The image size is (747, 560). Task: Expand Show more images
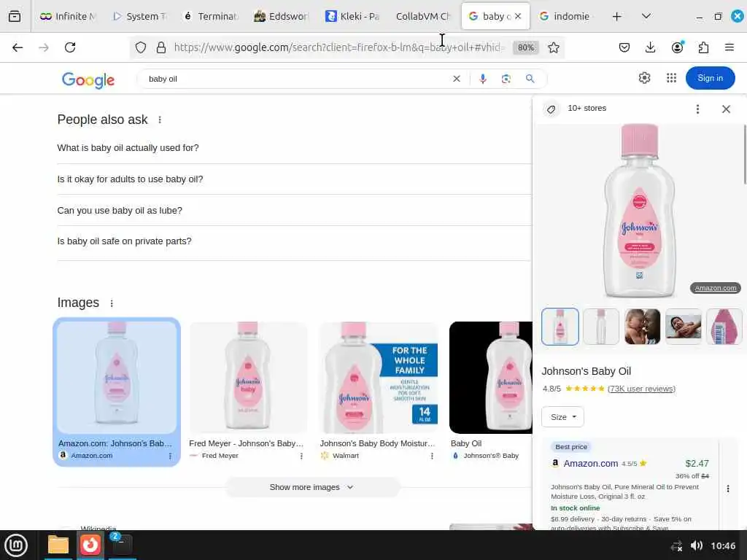point(312,487)
